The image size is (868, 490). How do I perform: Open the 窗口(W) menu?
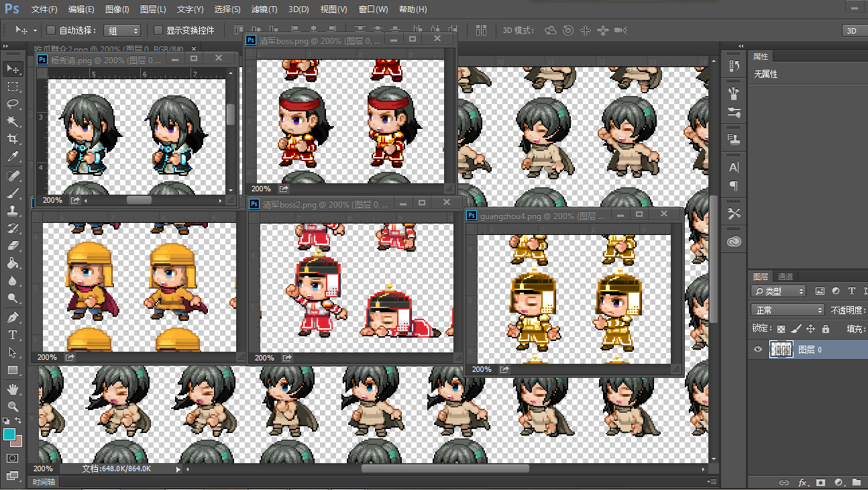pyautogui.click(x=374, y=9)
